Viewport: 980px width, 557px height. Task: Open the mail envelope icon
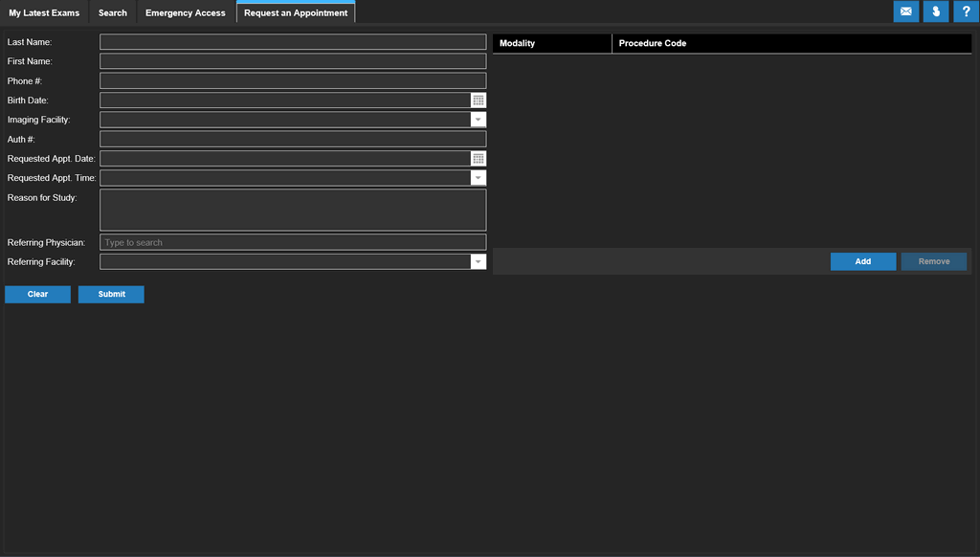pos(905,11)
